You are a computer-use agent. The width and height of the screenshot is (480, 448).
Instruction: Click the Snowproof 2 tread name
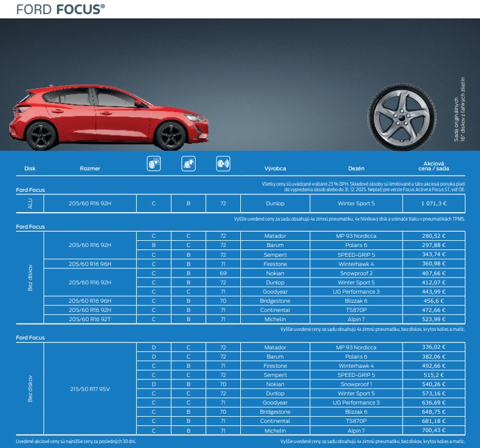point(356,273)
